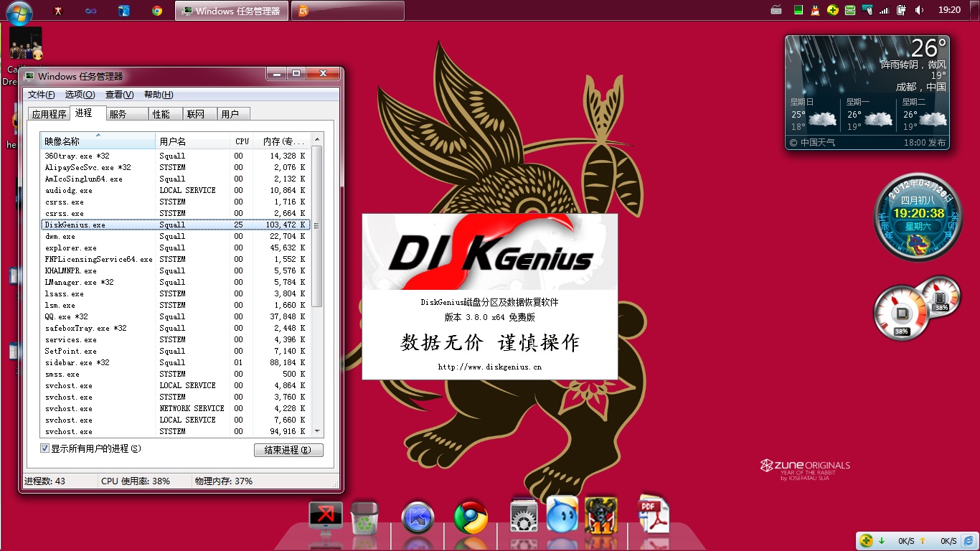
Task: Sort by the 内存 column header
Action: click(x=282, y=141)
